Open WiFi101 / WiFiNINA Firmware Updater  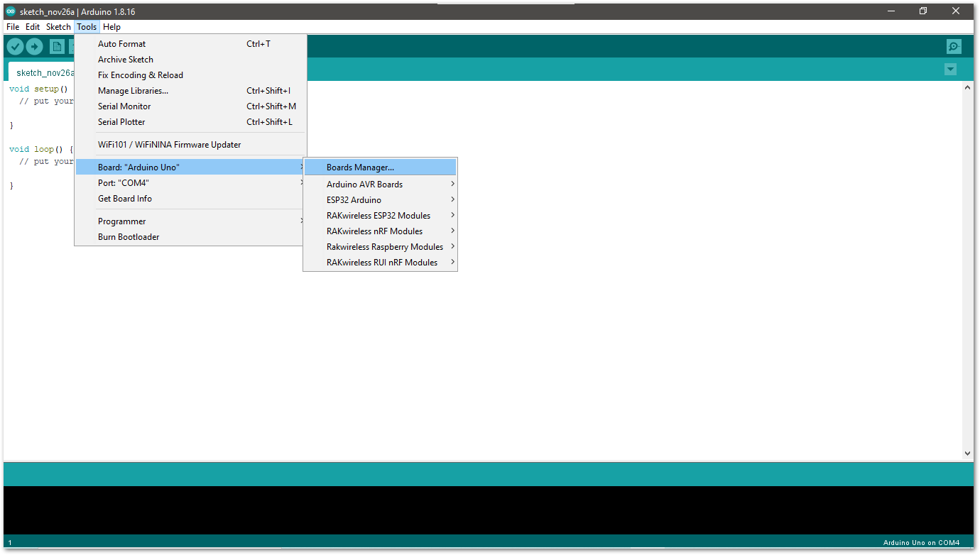point(190,145)
